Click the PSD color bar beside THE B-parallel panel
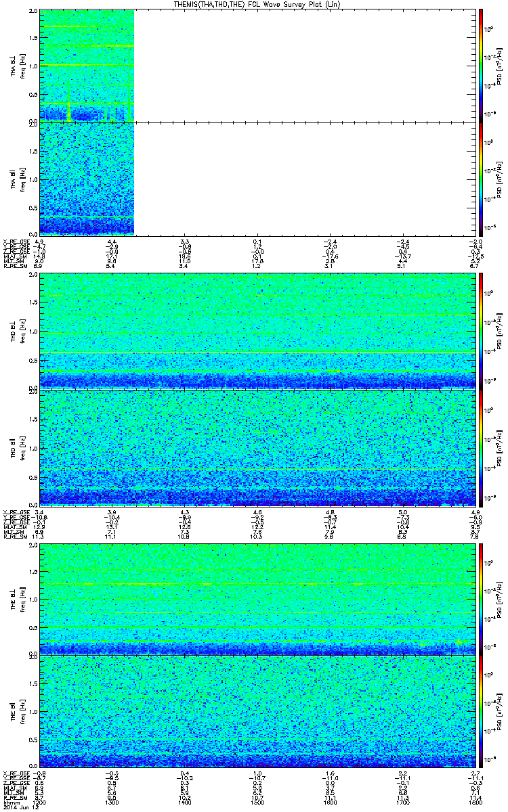508x812 pixels. point(481,710)
